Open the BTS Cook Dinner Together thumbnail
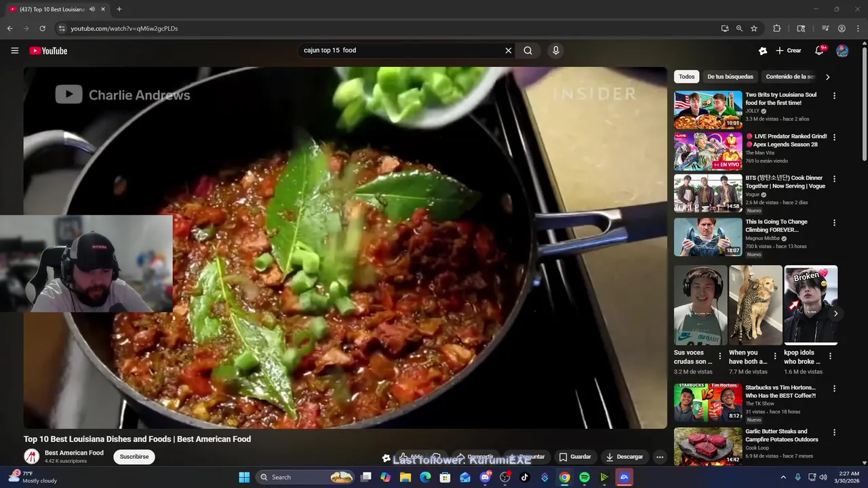 708,193
